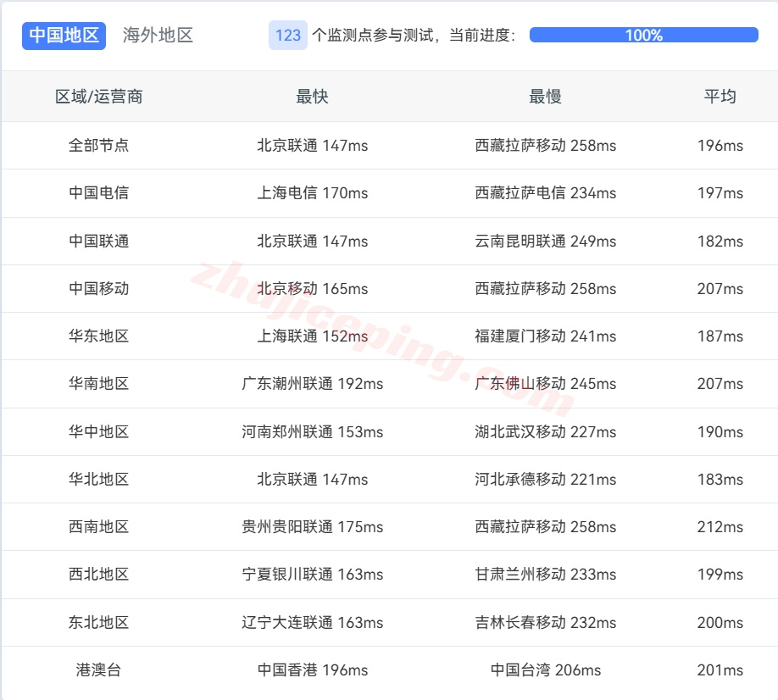Click 辽宁大连联通 163ms cell
Screen dimensions: 778x700
pyautogui.click(x=312, y=623)
